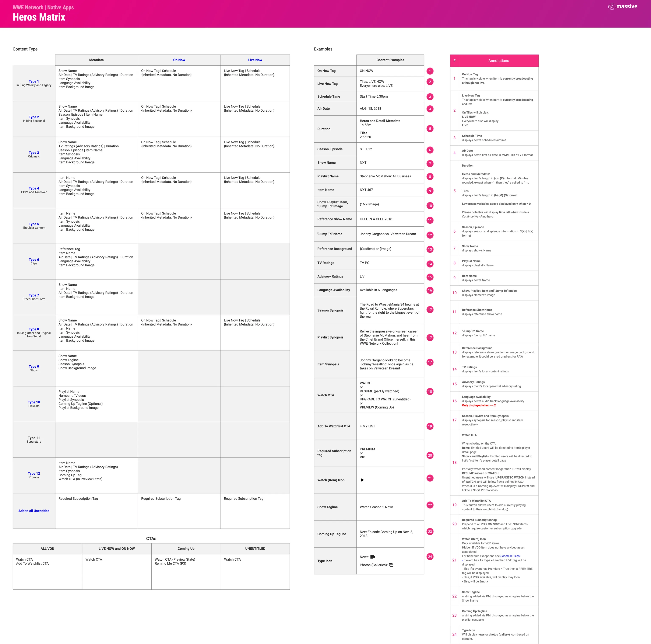
Task: Click badge 5 beside Duration row
Action: (430, 128)
